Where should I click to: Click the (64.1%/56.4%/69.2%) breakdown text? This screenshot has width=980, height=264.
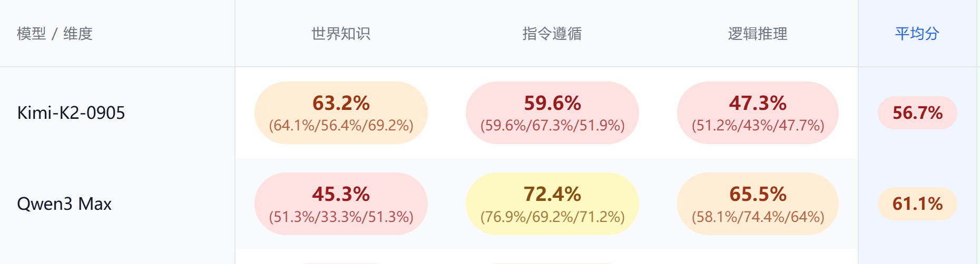click(x=341, y=126)
